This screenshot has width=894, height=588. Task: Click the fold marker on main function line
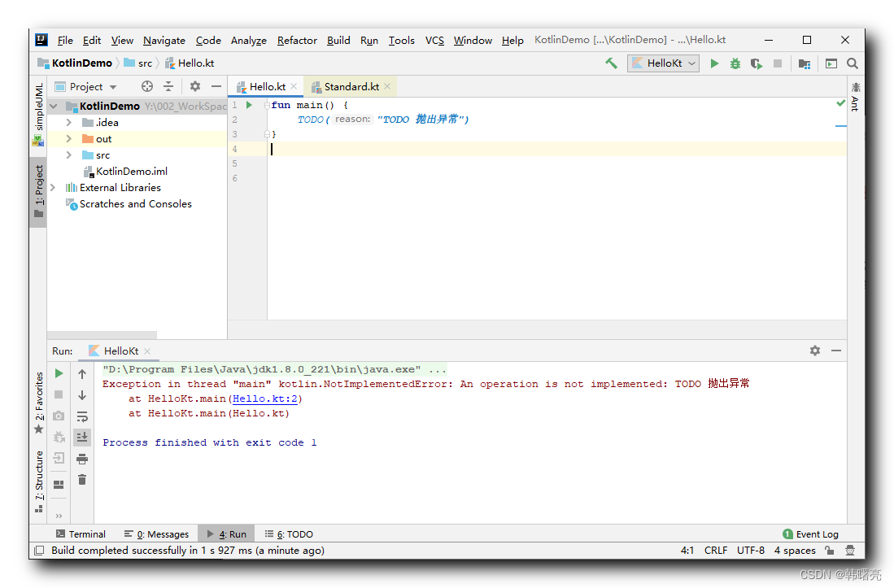tap(267, 106)
